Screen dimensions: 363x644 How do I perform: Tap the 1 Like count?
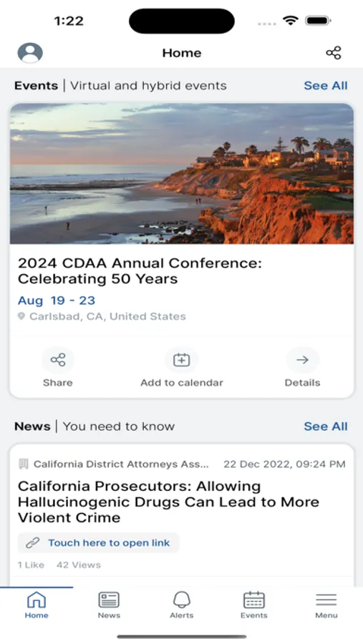[x=31, y=565]
